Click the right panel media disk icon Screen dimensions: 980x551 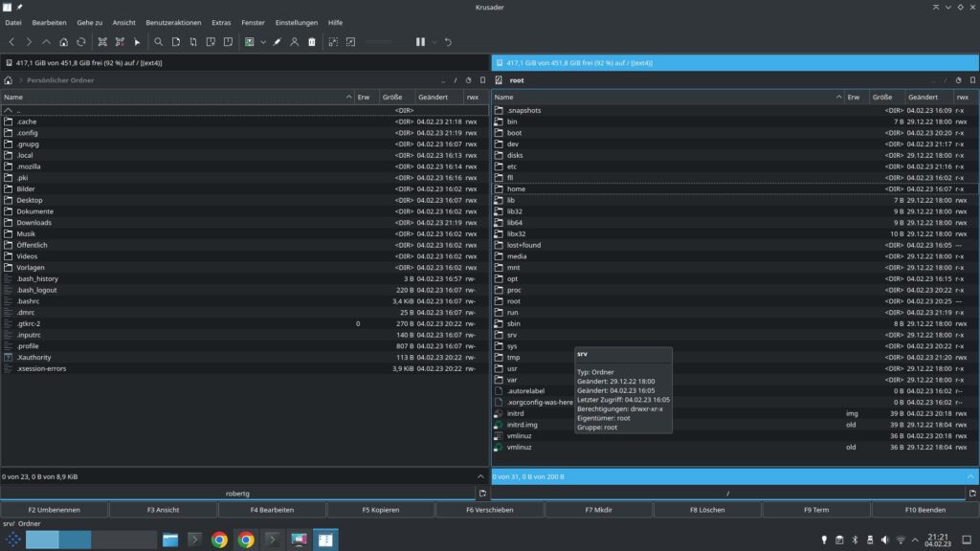click(500, 63)
